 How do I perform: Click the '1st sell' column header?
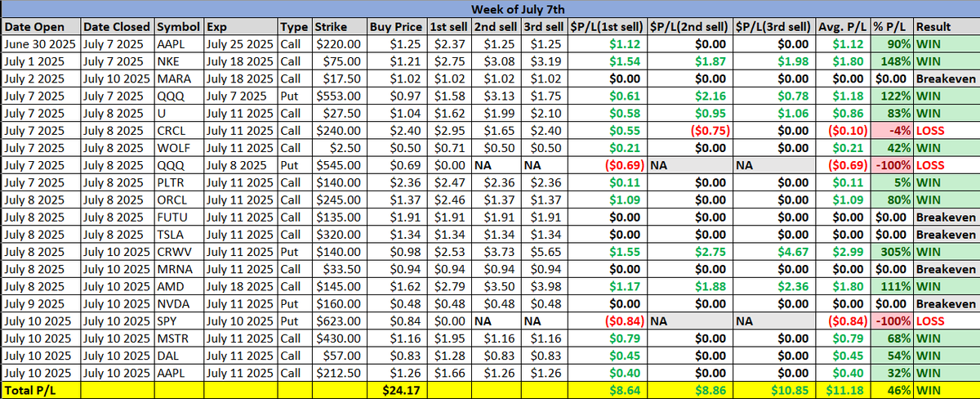pyautogui.click(x=450, y=27)
